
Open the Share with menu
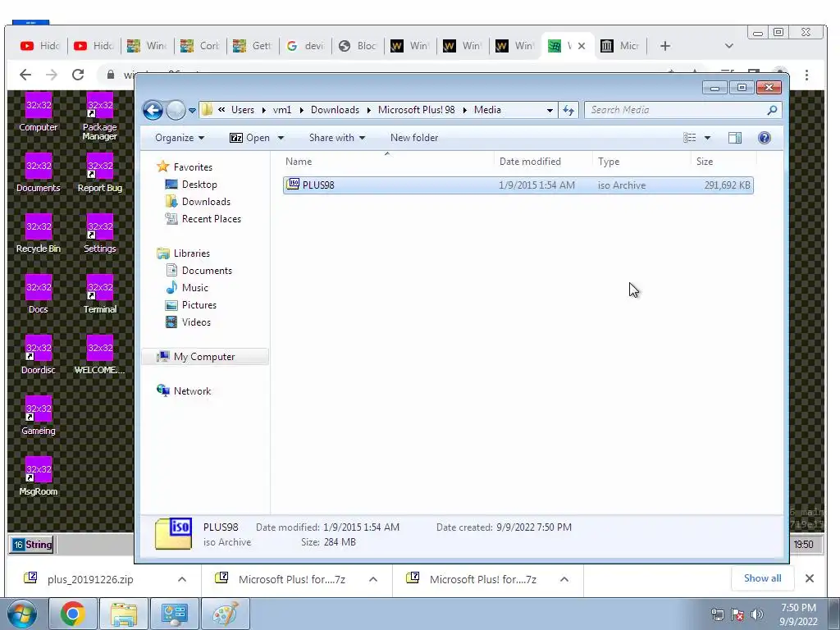pos(337,138)
